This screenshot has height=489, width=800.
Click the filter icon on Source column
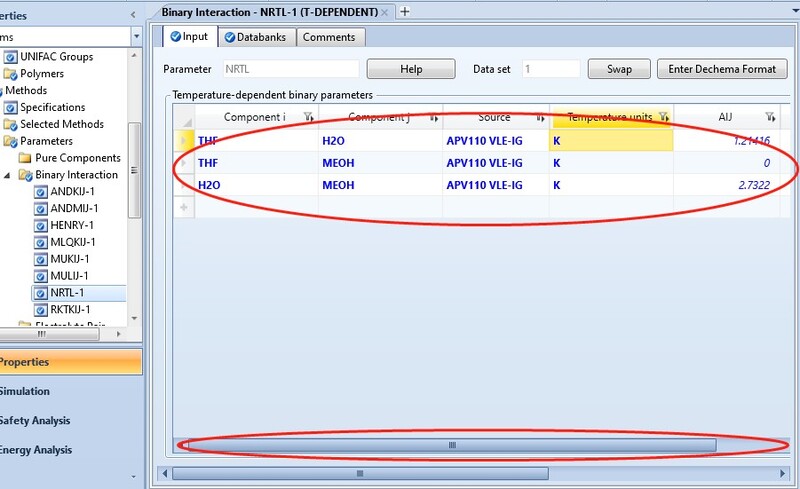(540, 118)
